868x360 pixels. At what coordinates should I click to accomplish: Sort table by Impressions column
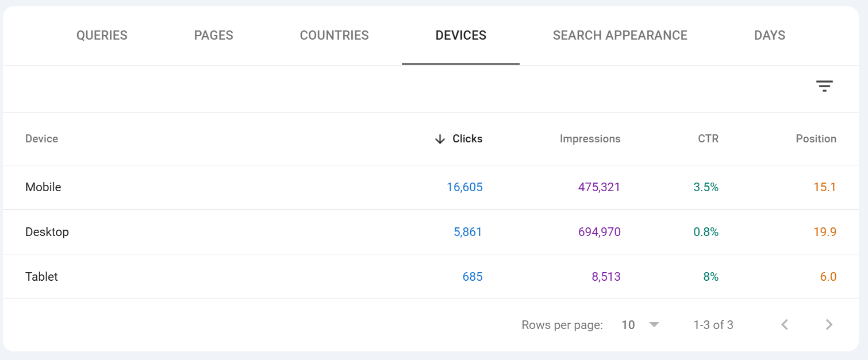pos(590,139)
